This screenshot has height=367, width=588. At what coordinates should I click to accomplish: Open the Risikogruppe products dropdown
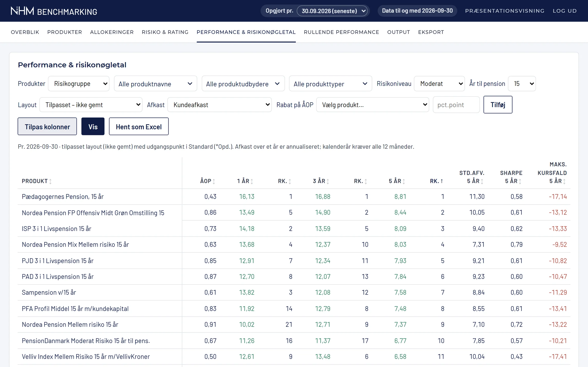pos(79,84)
